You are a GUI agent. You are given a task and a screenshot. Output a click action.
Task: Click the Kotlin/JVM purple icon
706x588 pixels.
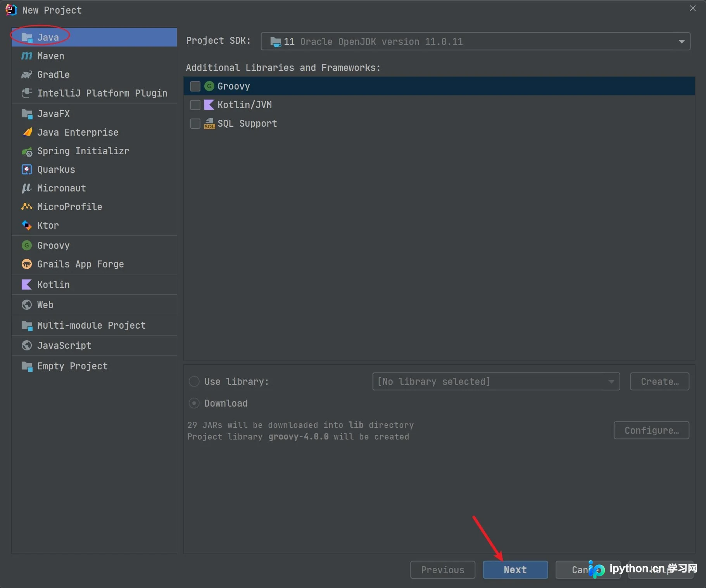click(209, 105)
